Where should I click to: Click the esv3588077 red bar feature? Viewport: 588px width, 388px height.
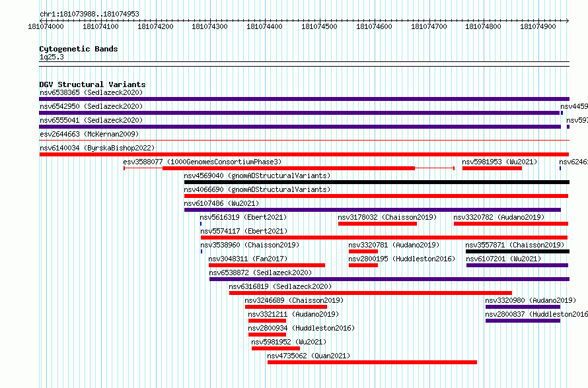(288, 168)
